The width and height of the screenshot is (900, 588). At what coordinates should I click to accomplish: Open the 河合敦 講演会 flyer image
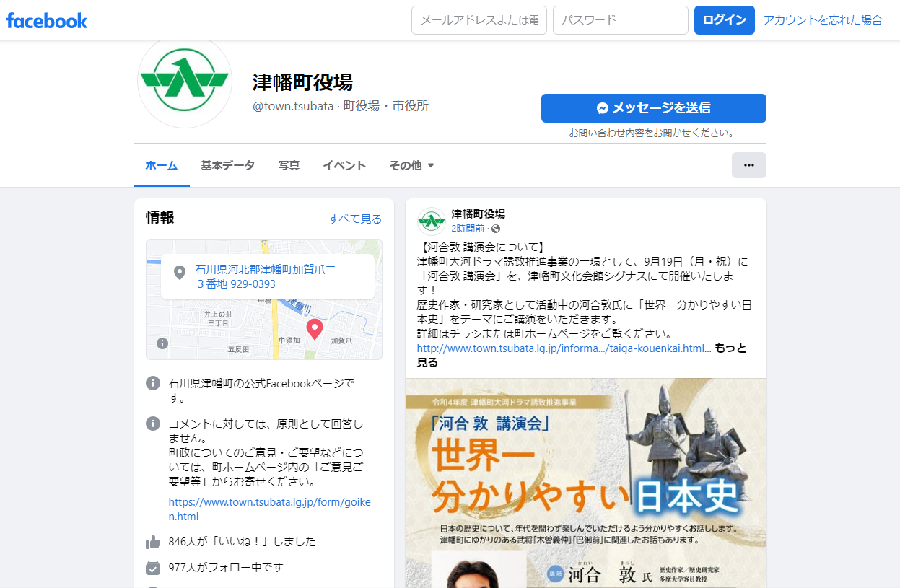click(x=586, y=483)
